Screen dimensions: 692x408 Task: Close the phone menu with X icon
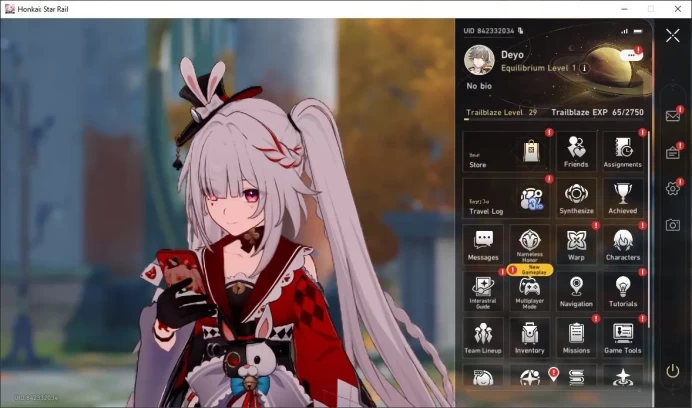pyautogui.click(x=673, y=35)
